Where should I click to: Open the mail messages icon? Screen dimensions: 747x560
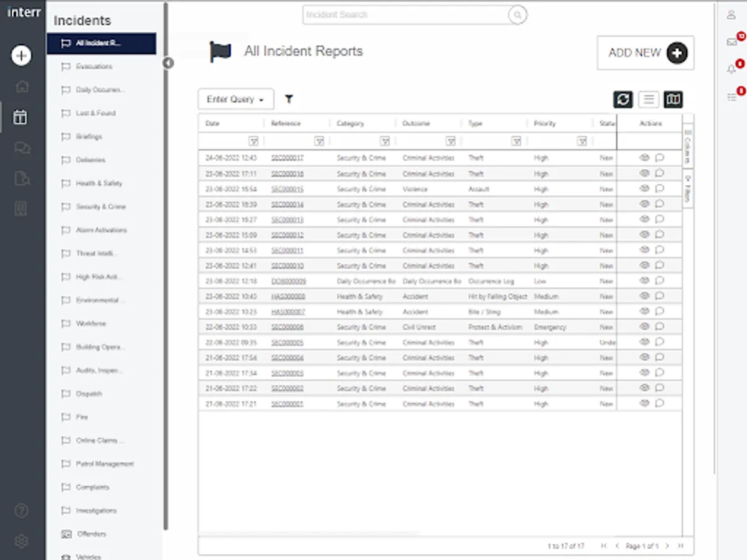(731, 42)
